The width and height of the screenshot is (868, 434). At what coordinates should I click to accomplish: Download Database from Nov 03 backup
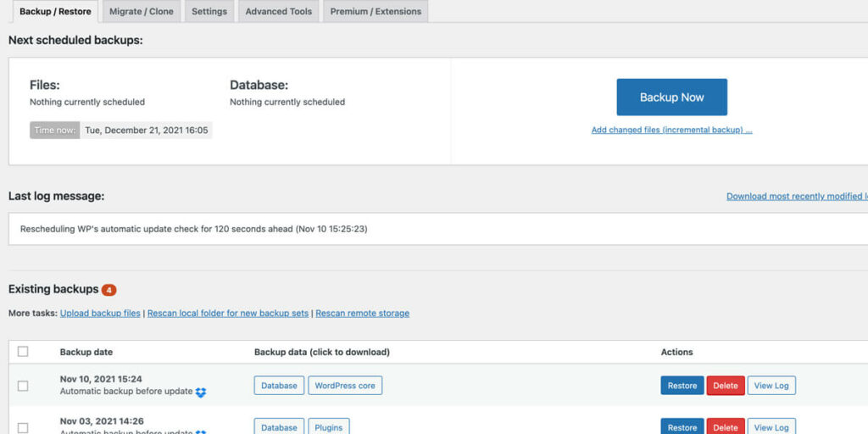(279, 426)
